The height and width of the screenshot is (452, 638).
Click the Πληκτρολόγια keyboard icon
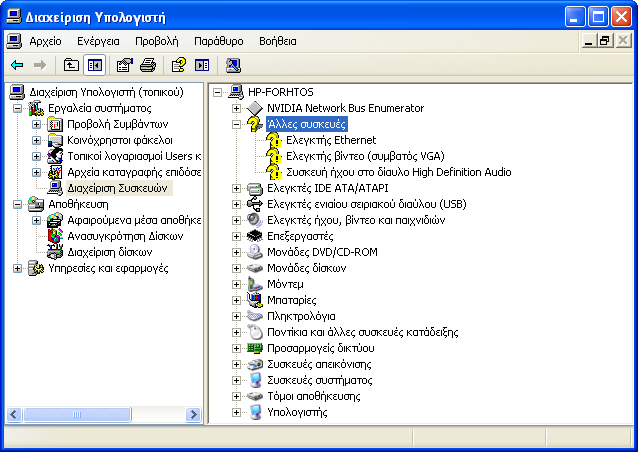(255, 316)
